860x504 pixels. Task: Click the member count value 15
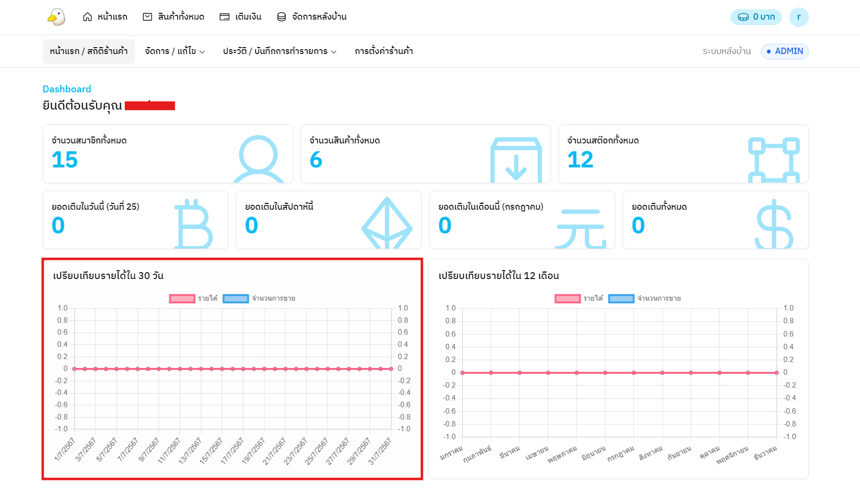tap(65, 160)
